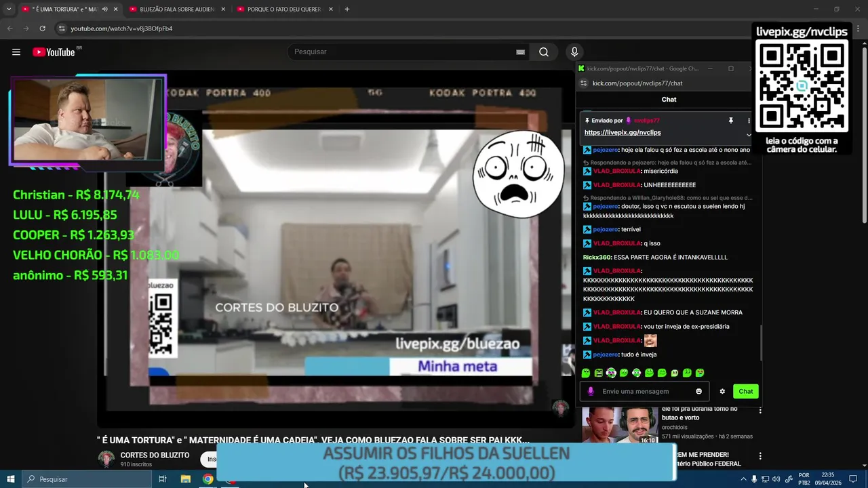Open pinned message three-dot options
868x488 pixels.
coord(749,121)
